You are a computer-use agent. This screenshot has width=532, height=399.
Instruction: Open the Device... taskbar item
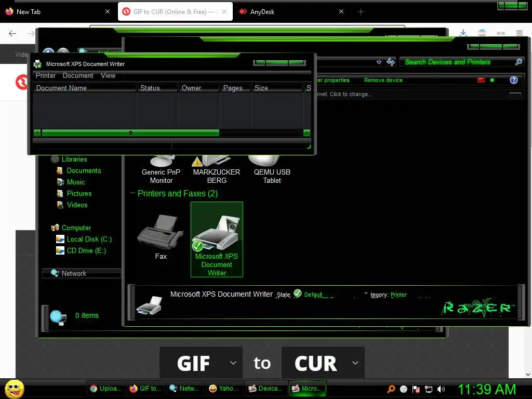point(265,389)
